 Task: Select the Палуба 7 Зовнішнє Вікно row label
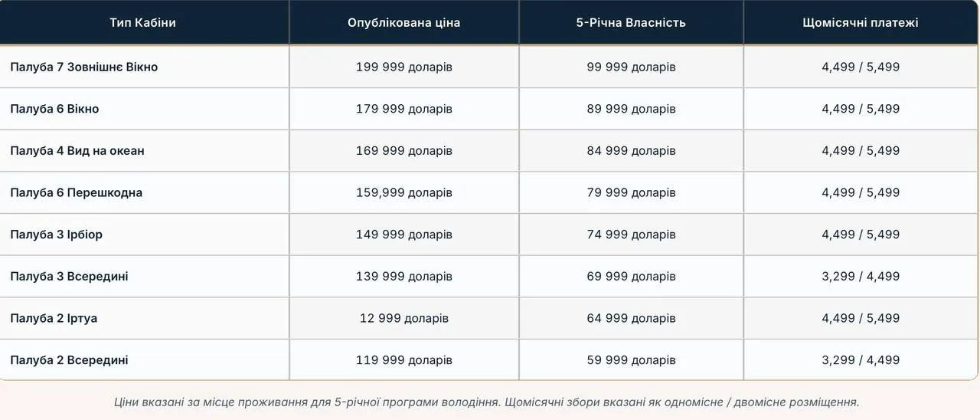pyautogui.click(x=84, y=67)
